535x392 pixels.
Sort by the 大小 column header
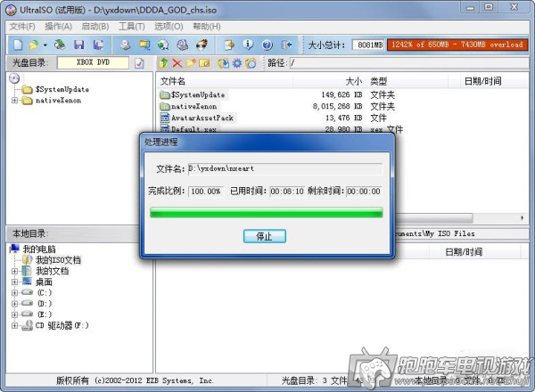point(330,81)
